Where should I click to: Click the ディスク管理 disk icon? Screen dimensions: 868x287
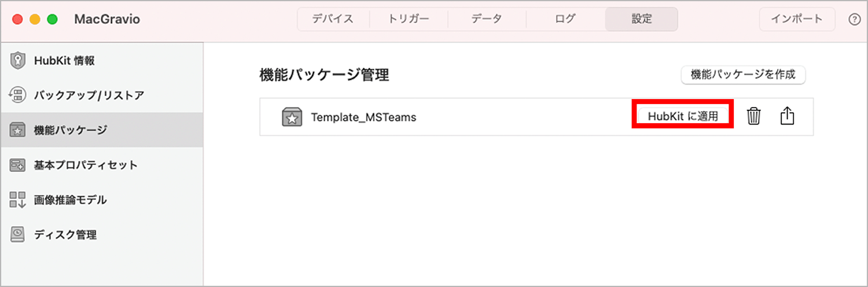tap(18, 234)
